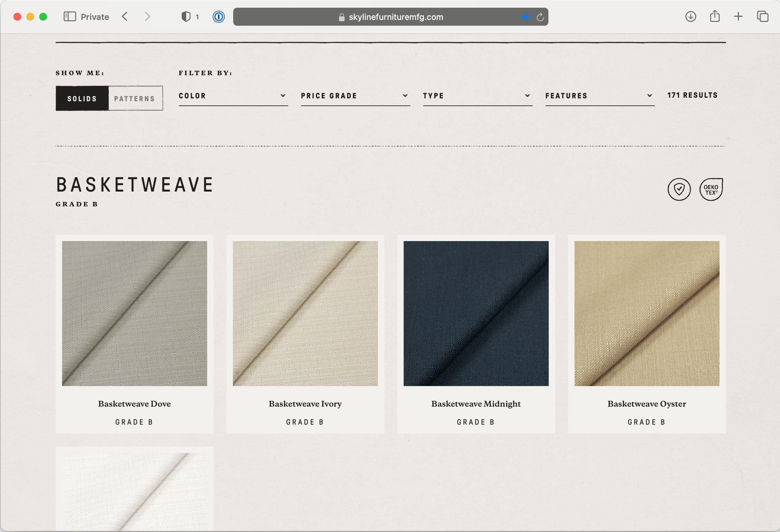Reload the page with refresh icon
780x532 pixels.
tap(540, 17)
